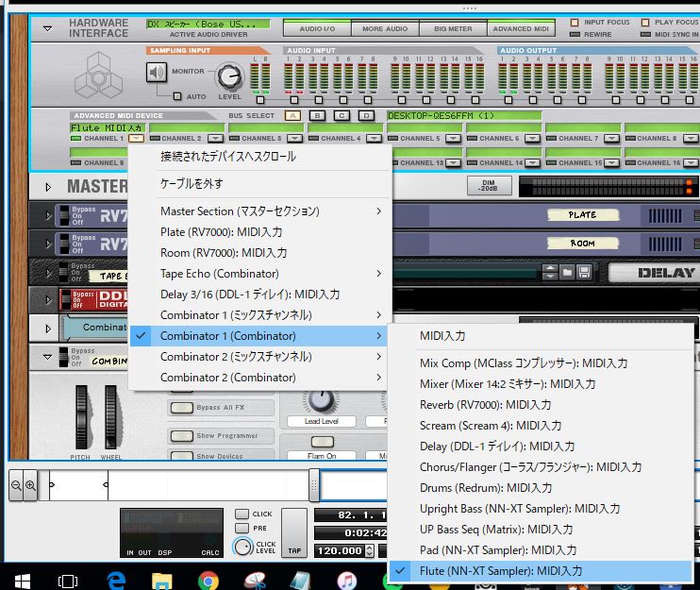
Task: Select Scream 4 MIDI input entry
Action: 541,425
